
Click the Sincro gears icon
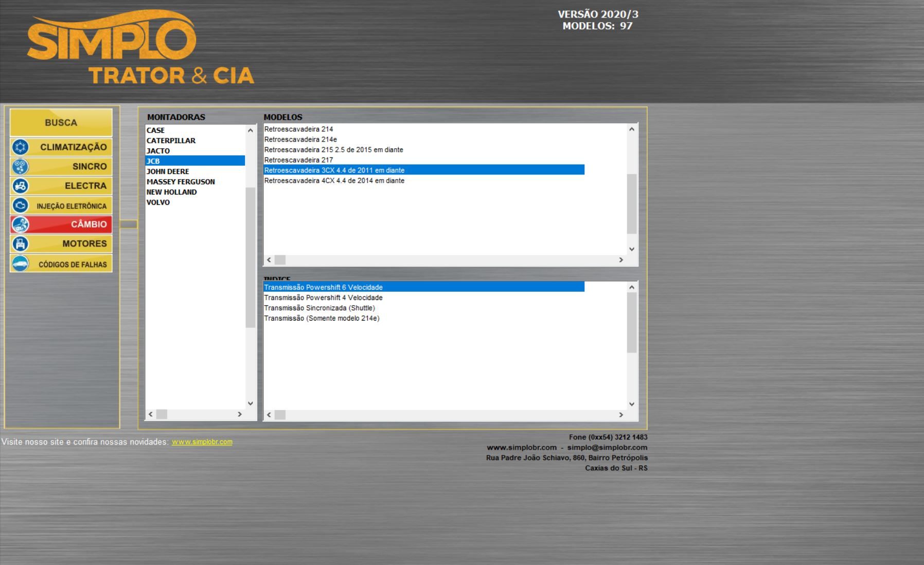click(x=21, y=167)
